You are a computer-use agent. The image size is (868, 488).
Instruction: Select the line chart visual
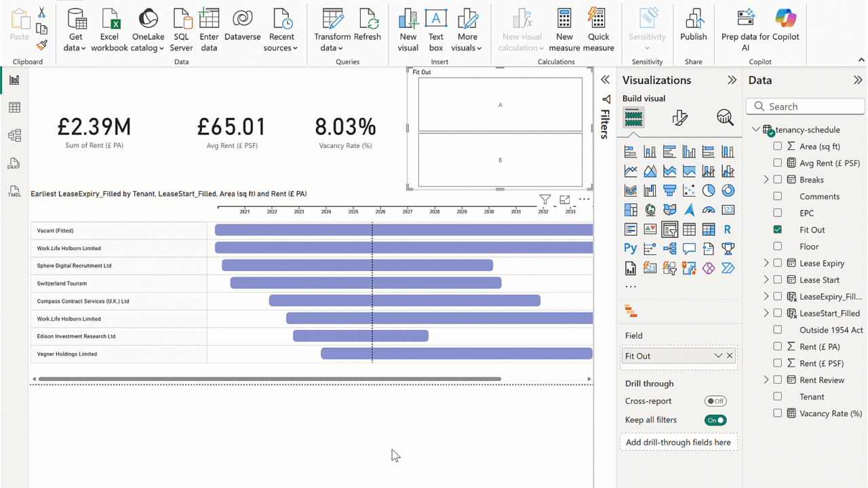coord(631,171)
